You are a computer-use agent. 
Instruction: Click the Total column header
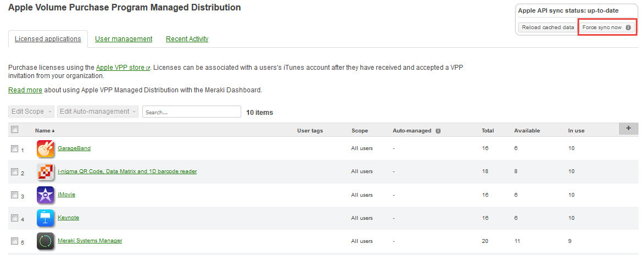[x=487, y=131]
